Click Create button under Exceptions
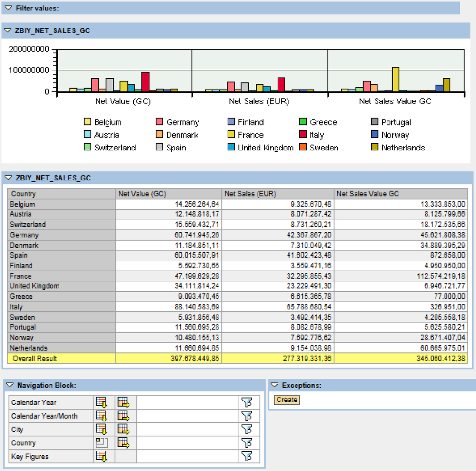This screenshot has height=471, width=476. (x=287, y=400)
